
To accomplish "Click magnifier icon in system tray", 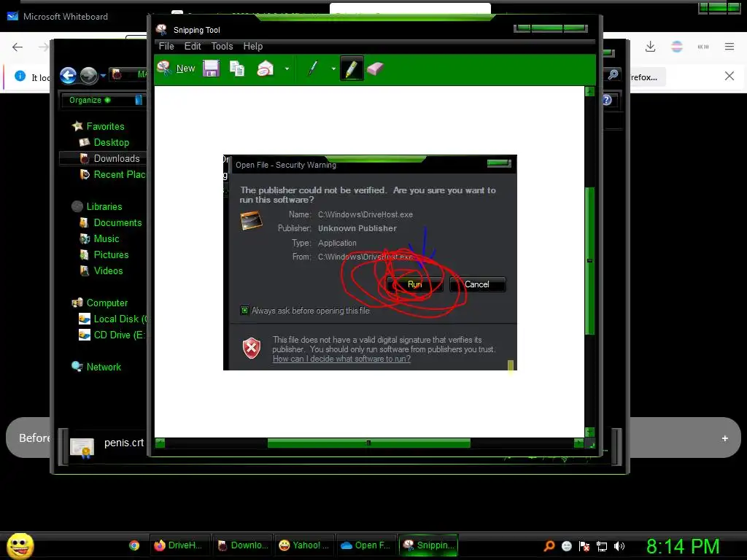I will [x=549, y=546].
